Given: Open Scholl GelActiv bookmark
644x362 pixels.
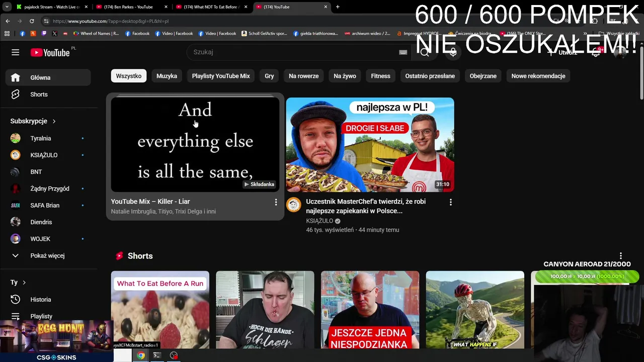Looking at the screenshot, I should tap(264, 34).
